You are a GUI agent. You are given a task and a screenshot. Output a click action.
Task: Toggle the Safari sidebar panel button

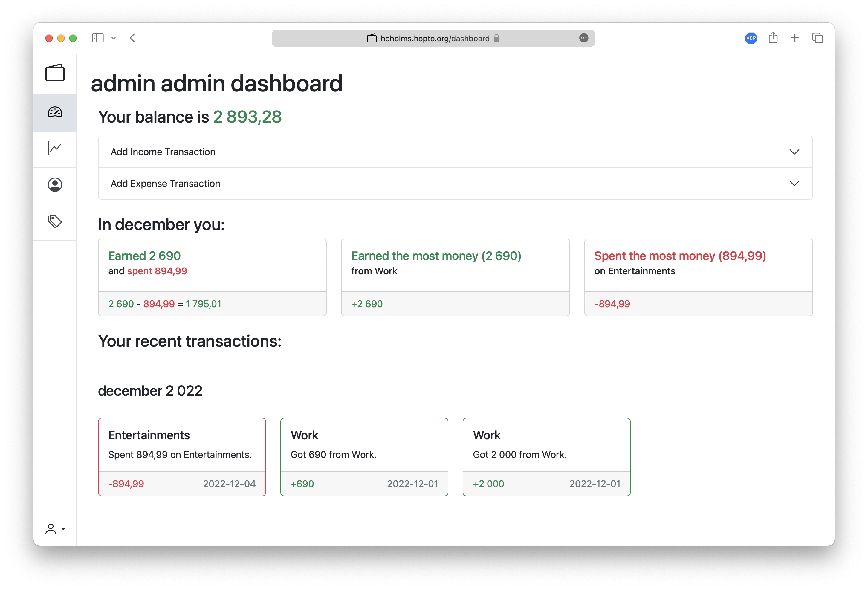pyautogui.click(x=97, y=38)
